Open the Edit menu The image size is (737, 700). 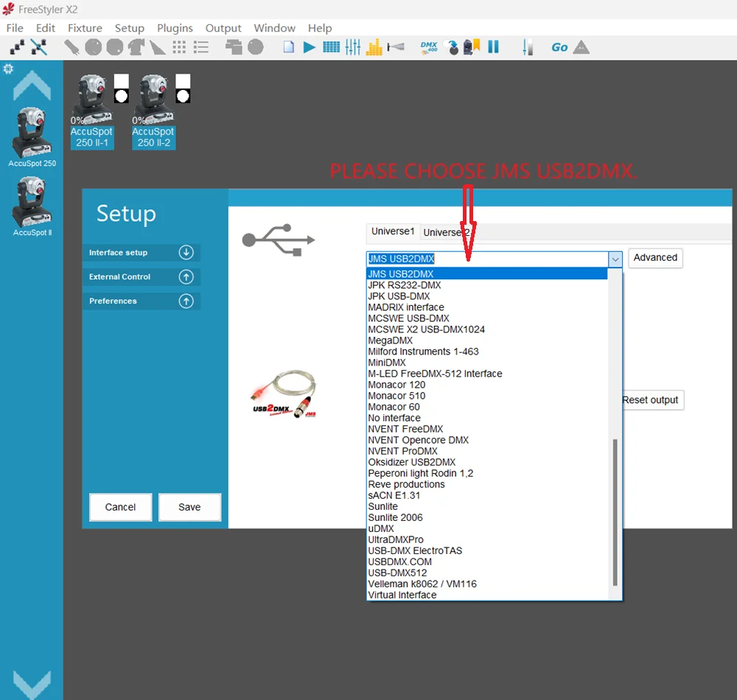pyautogui.click(x=46, y=28)
